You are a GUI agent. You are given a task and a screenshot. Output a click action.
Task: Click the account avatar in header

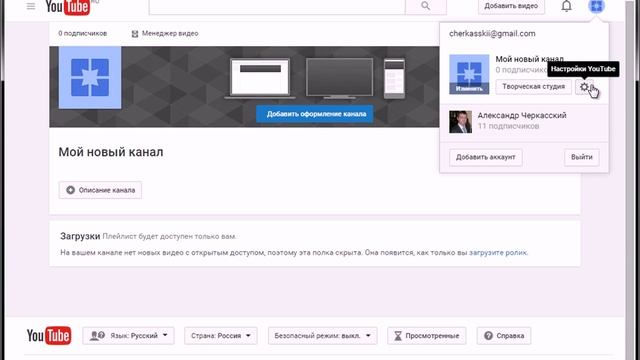(x=596, y=6)
